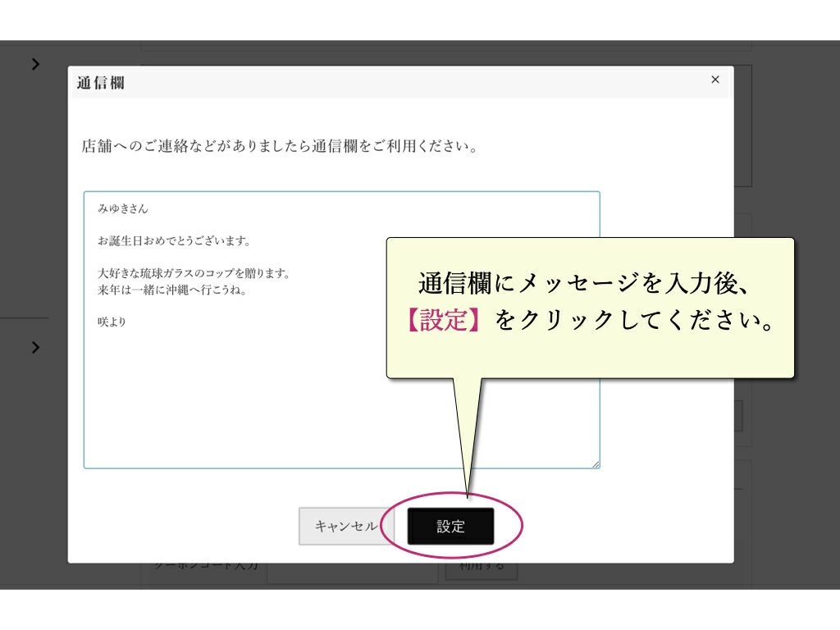Click the red 【設定】 text in annotation
Viewport: 840px width, 630px height.
[441, 321]
